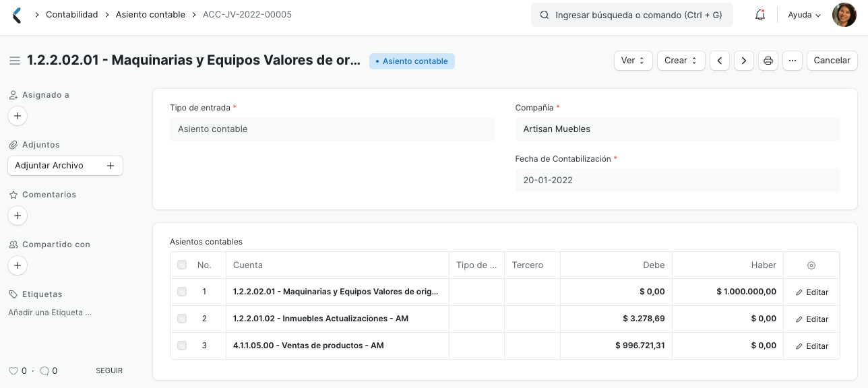This screenshot has height=388, width=868.
Task: Click the plus icon in Adjuntar Archivo
Action: coord(111,166)
